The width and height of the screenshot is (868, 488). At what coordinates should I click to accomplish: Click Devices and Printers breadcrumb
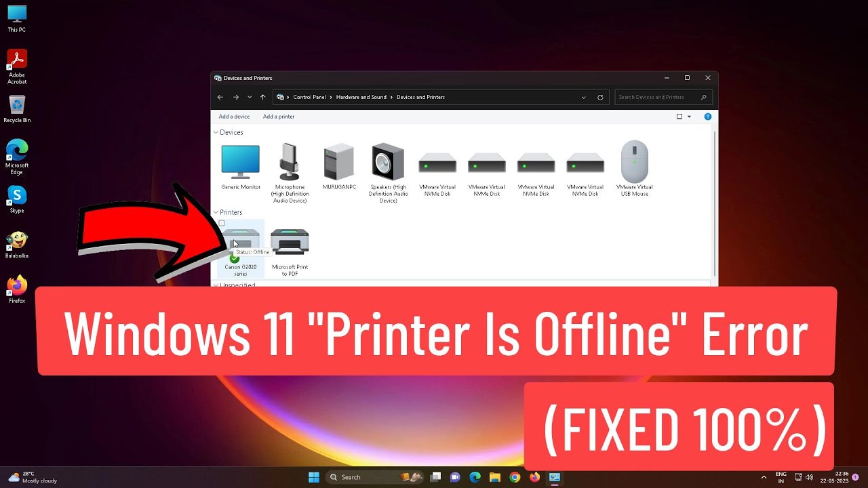coord(420,97)
